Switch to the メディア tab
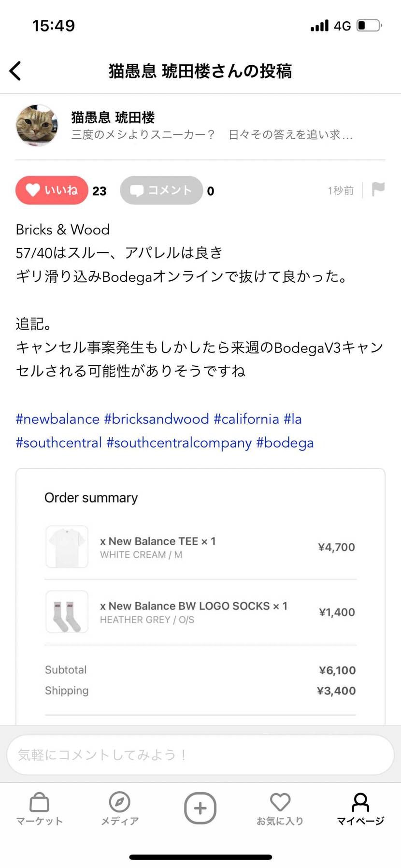The height and width of the screenshot is (868, 401). 120,808
